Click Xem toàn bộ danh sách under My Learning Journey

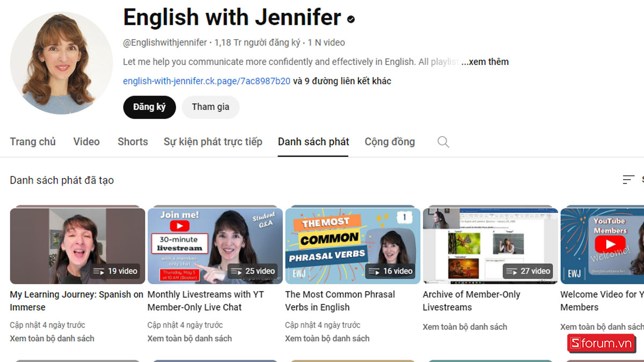[x=52, y=338]
